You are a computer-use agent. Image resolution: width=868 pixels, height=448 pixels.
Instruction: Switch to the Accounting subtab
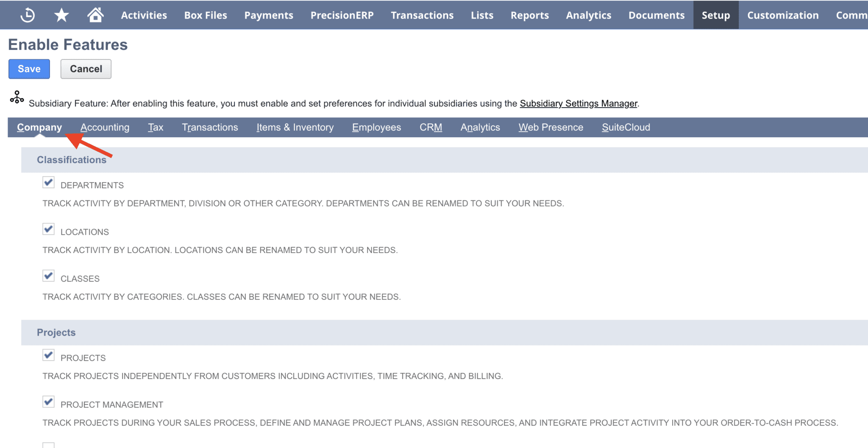105,127
